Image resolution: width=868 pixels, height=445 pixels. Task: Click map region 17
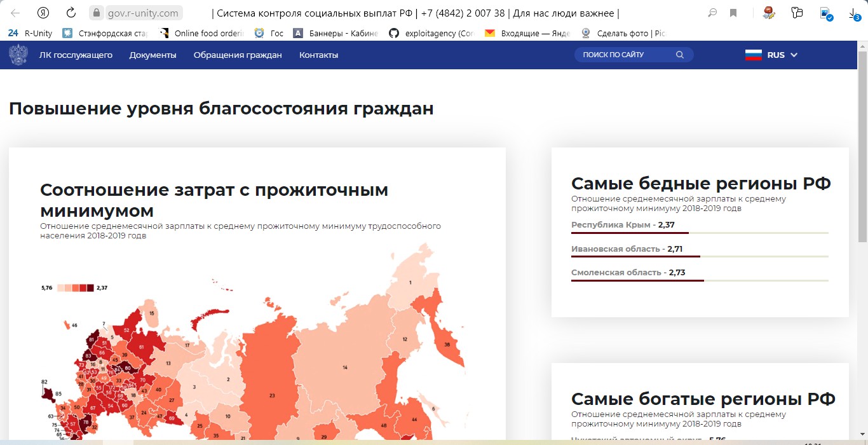click(187, 345)
